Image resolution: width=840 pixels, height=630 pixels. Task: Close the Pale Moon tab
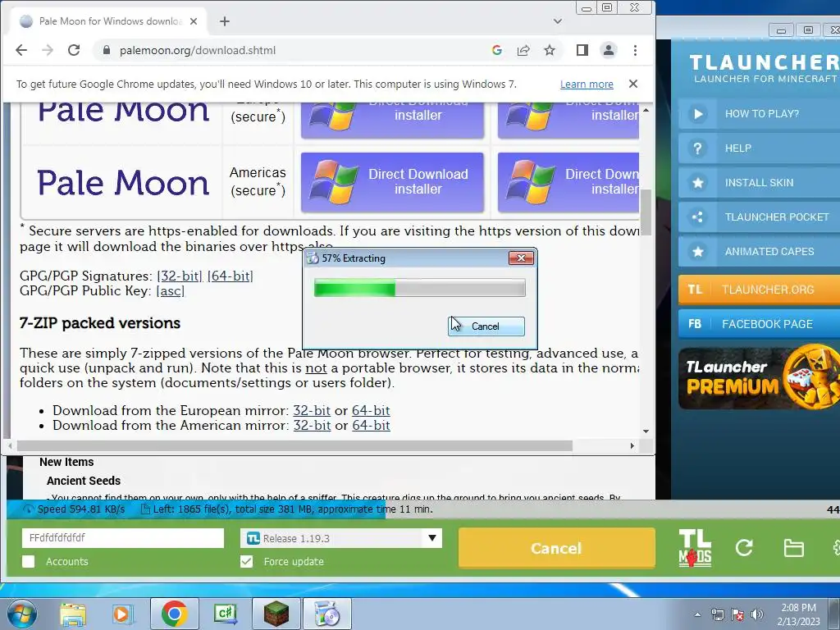pyautogui.click(x=194, y=21)
